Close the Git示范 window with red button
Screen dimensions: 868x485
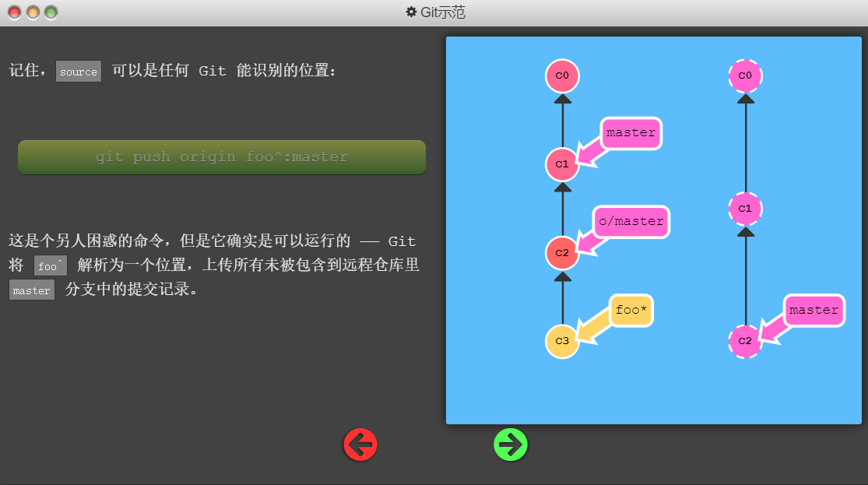pos(15,12)
